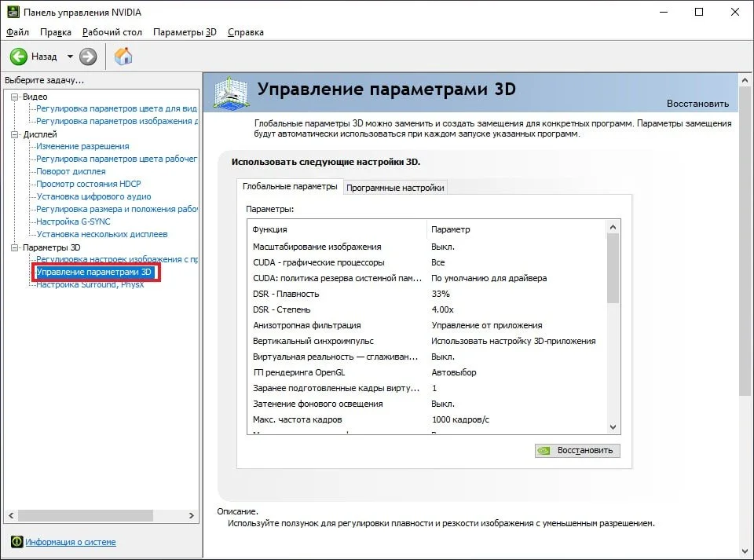Select the Анизотропная фильтрация row
The width and height of the screenshot is (754, 560).
pos(426,325)
